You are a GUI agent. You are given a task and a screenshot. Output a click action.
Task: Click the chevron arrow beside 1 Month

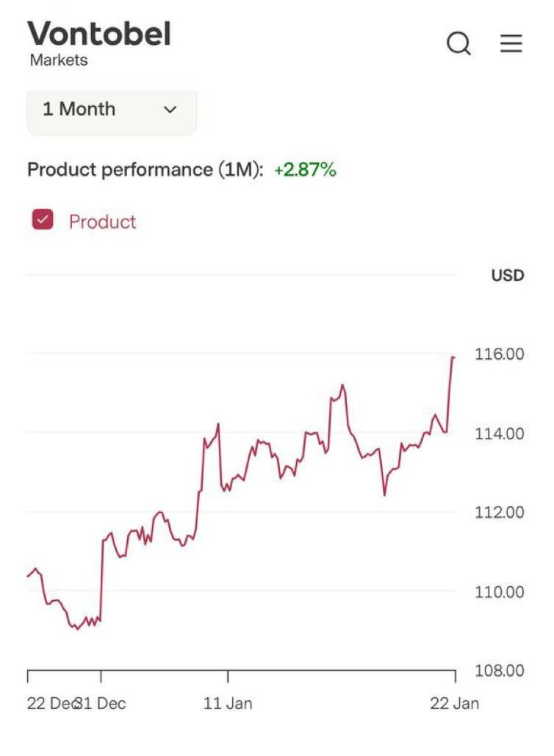[170, 110]
